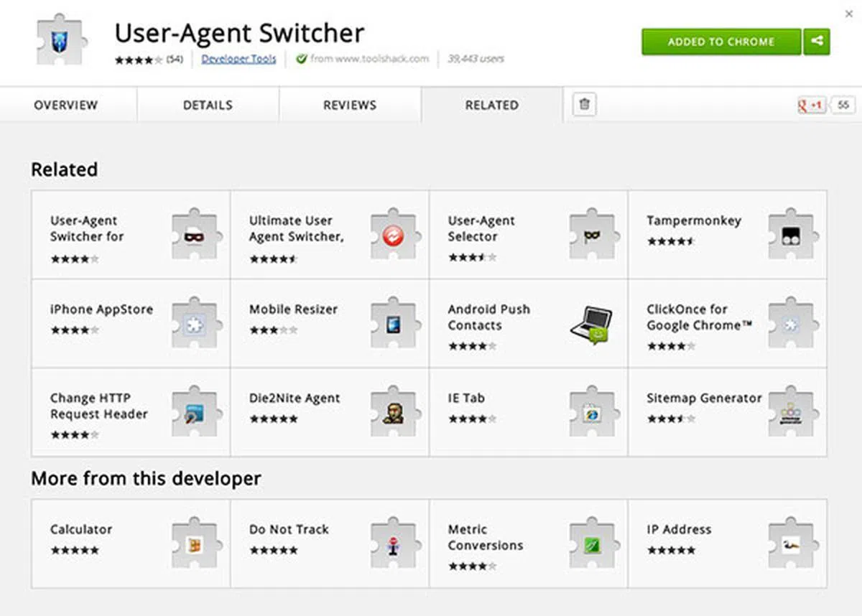
Task: Select the Ultimate User Agent Switcher icon
Action: [x=393, y=235]
